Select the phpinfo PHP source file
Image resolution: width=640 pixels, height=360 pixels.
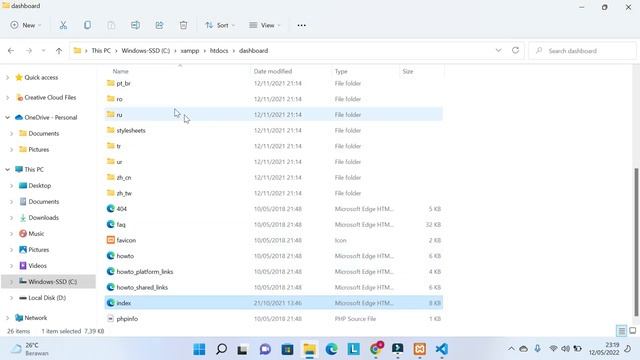pos(273,319)
